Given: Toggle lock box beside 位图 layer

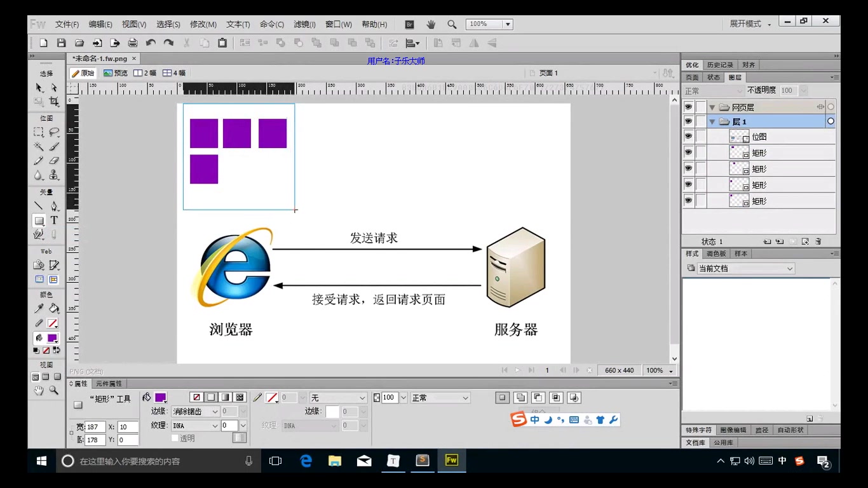Looking at the screenshot, I should click(701, 136).
